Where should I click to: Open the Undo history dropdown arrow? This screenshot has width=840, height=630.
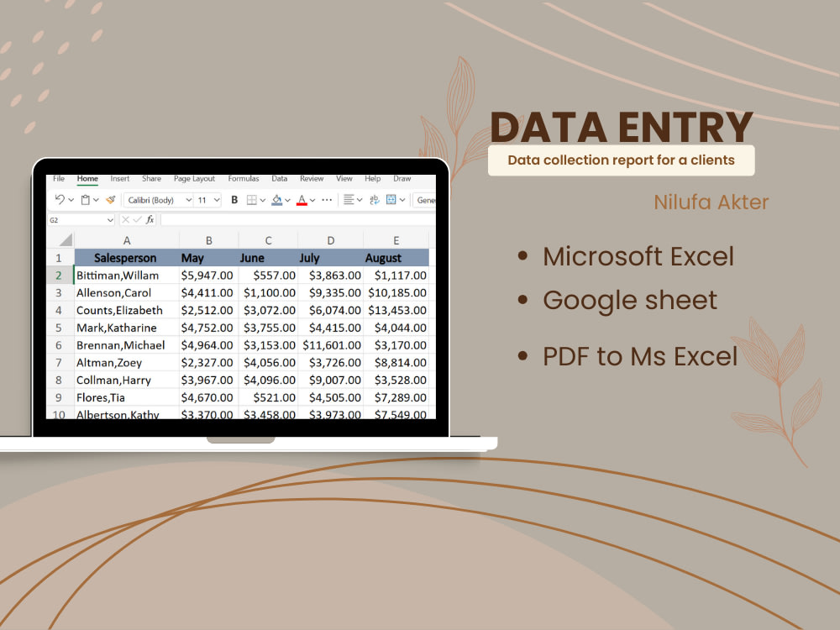[71, 200]
